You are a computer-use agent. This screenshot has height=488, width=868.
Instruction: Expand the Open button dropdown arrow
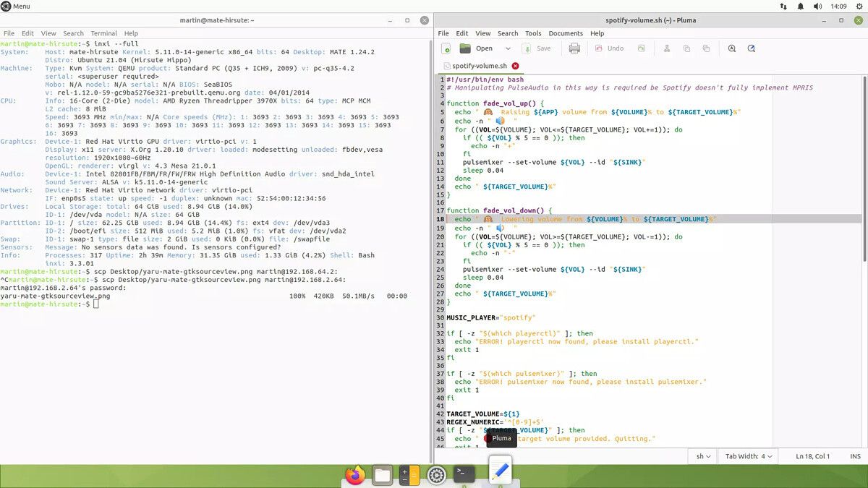click(x=508, y=48)
